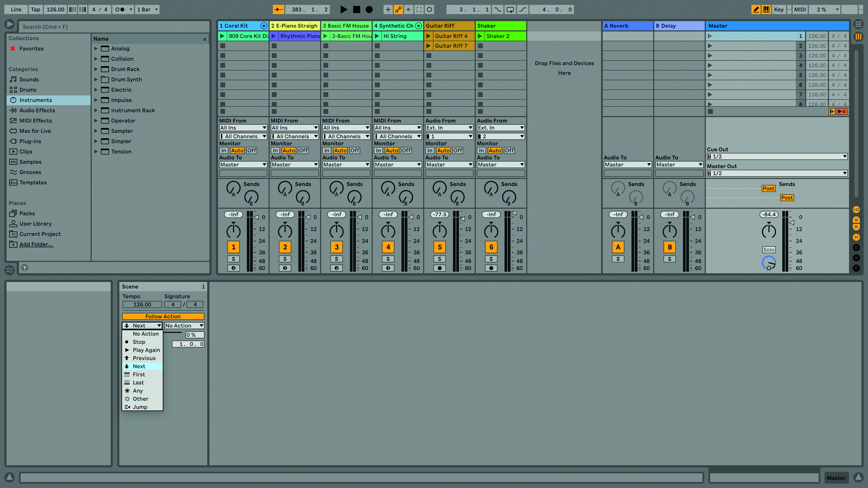Screen dimensions: 868x488
Task: Click the browser search field
Action: click(x=114, y=27)
